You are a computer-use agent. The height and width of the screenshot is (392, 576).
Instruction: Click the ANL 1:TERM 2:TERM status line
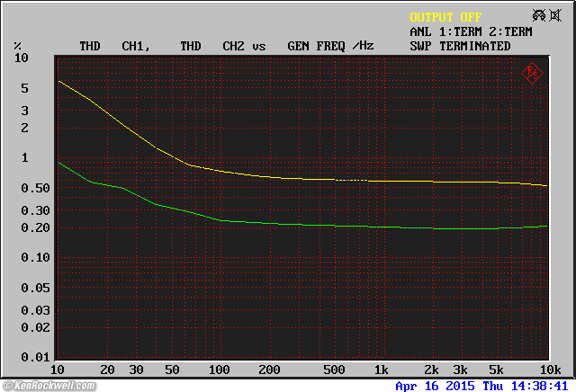tap(471, 31)
